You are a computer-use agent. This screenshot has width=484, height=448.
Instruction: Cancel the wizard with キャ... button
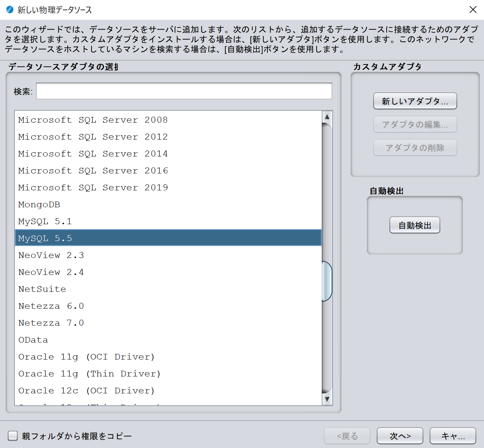click(x=453, y=436)
